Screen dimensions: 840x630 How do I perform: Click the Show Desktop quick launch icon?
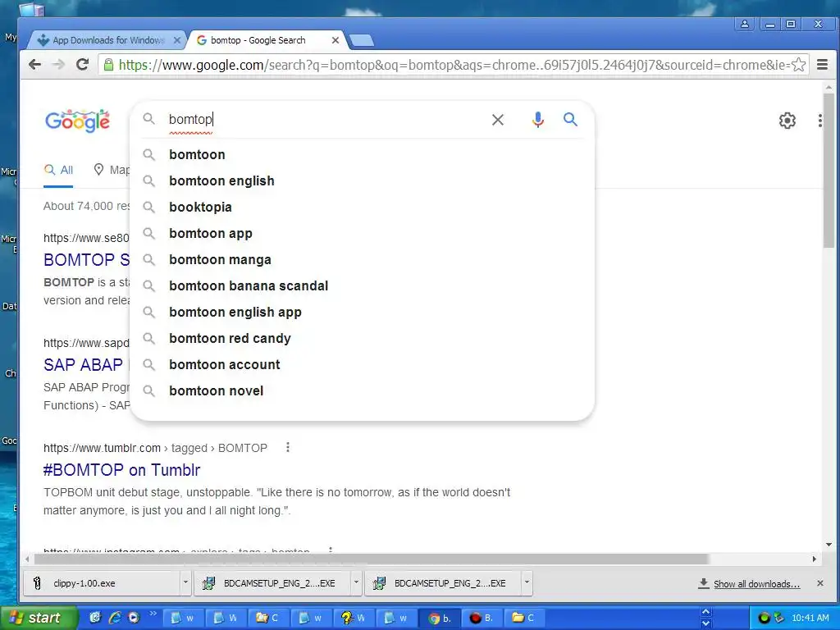[95, 618]
